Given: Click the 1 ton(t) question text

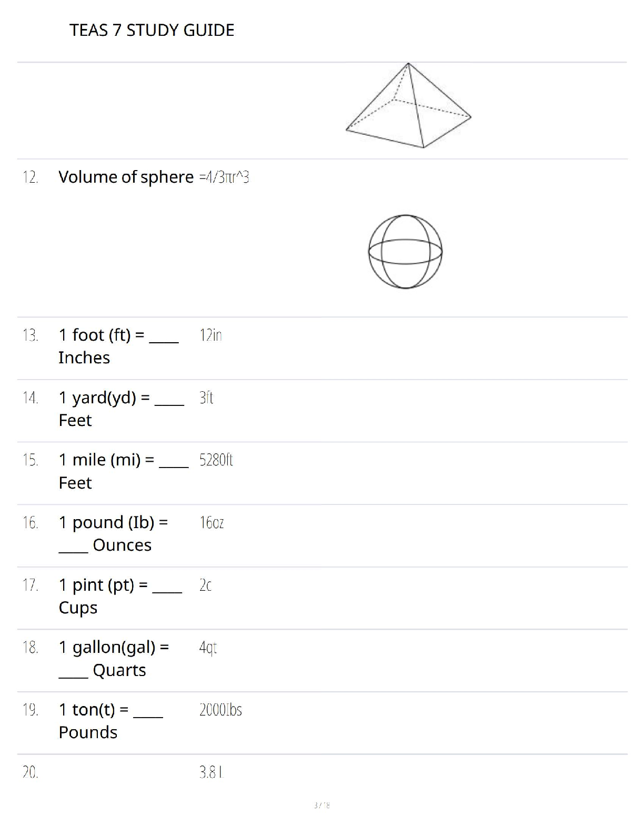Looking at the screenshot, I should [x=110, y=721].
